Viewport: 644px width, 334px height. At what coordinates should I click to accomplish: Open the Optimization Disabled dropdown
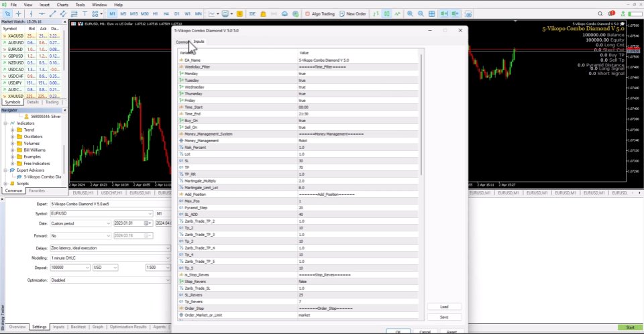pos(110,280)
